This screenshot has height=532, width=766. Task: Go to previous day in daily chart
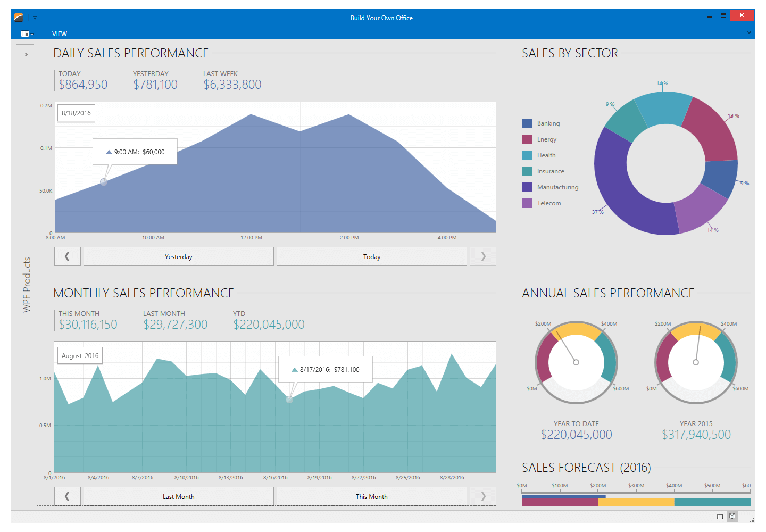[x=68, y=256]
